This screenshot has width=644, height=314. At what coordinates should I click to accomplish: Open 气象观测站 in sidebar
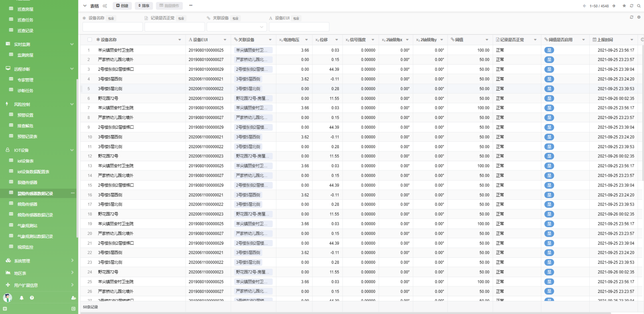coord(27,226)
